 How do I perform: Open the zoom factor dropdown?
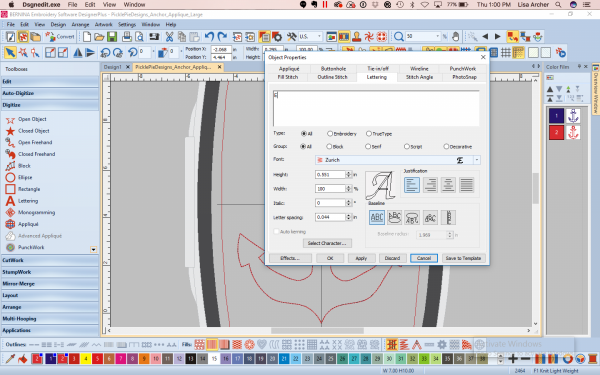[438, 37]
